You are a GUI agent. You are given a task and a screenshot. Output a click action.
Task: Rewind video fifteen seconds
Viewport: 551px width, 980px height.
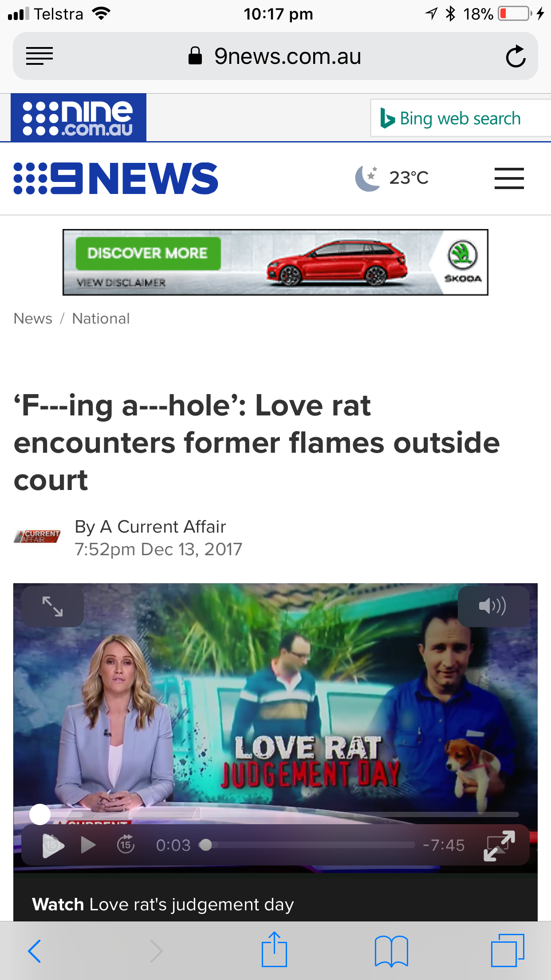click(126, 845)
